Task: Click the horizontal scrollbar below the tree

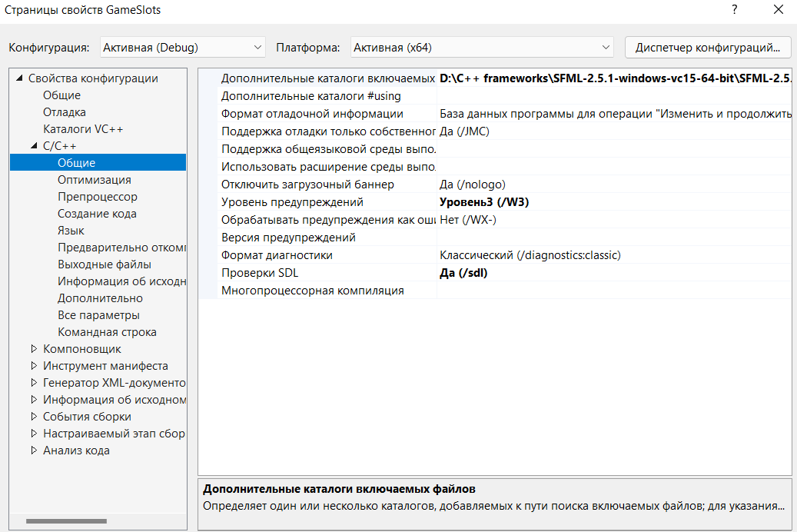Action: tap(65, 520)
